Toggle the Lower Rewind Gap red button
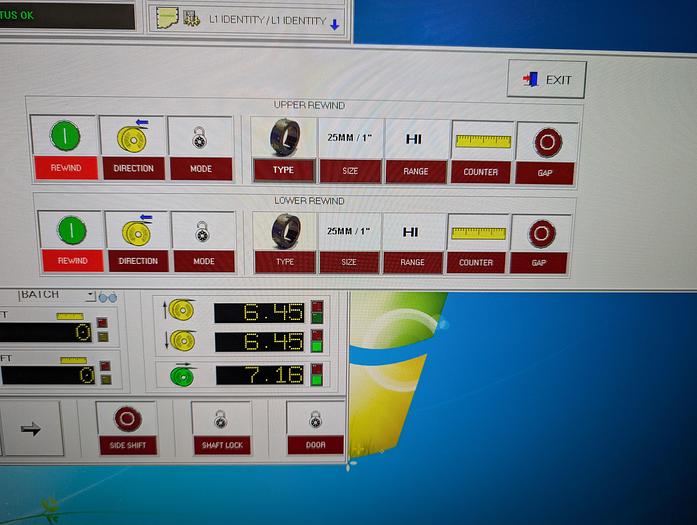This screenshot has height=525, width=697. point(541,234)
